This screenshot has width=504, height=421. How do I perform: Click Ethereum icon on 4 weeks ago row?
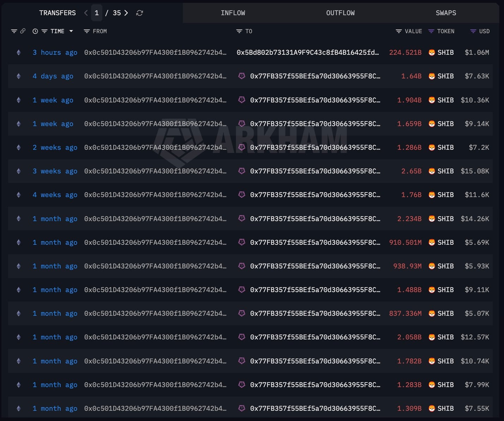point(19,195)
